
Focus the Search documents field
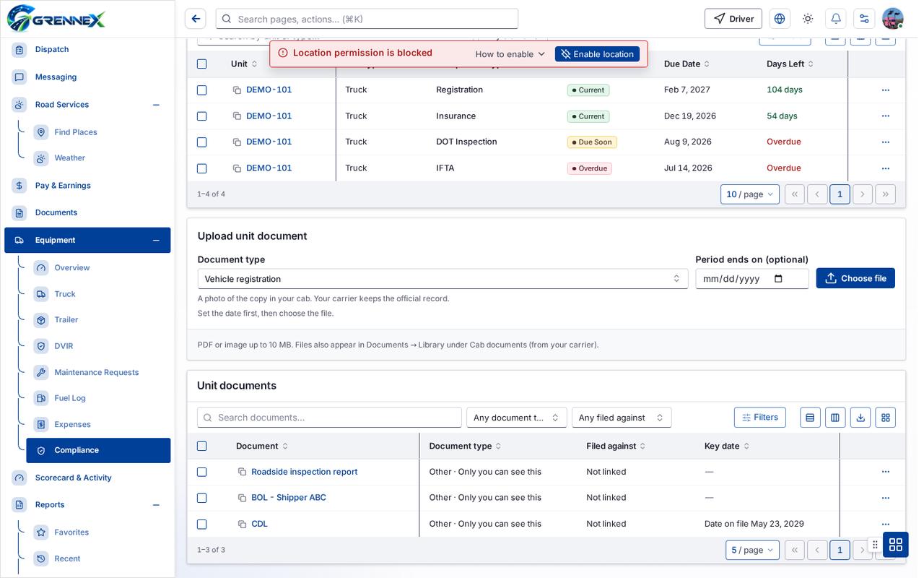329,418
